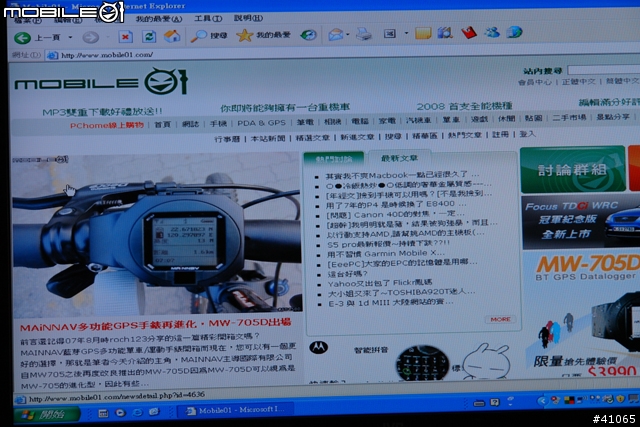Open the 工具(T) menu
This screenshot has width=640, height=427.
tap(208, 18)
